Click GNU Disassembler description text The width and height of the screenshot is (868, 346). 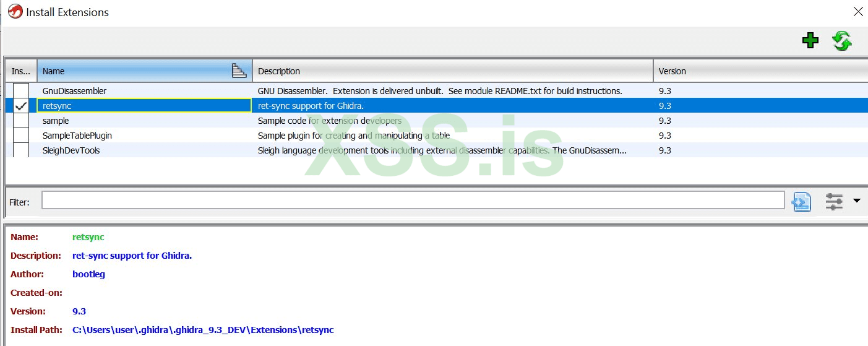click(440, 91)
